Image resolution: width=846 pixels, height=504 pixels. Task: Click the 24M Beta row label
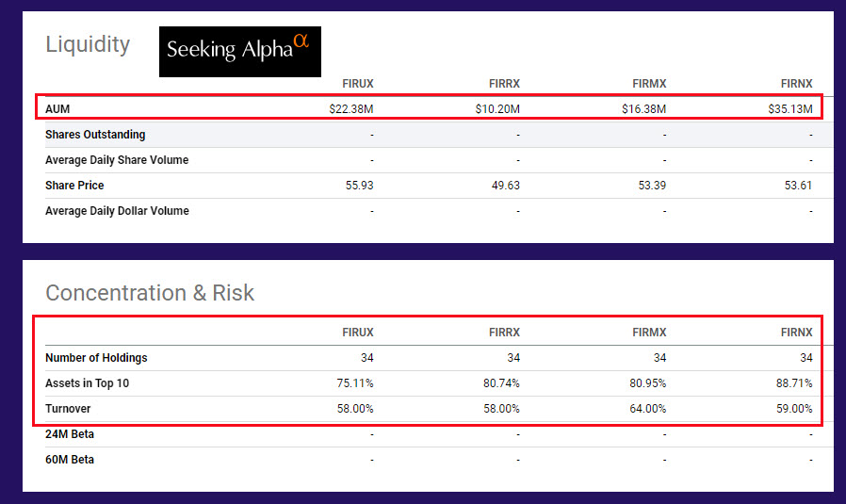point(70,434)
